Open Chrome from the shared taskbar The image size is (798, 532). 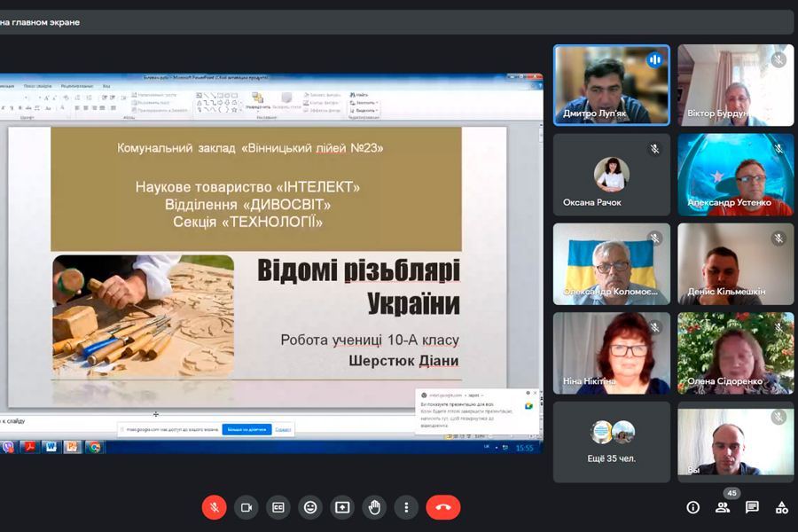pos(94,447)
